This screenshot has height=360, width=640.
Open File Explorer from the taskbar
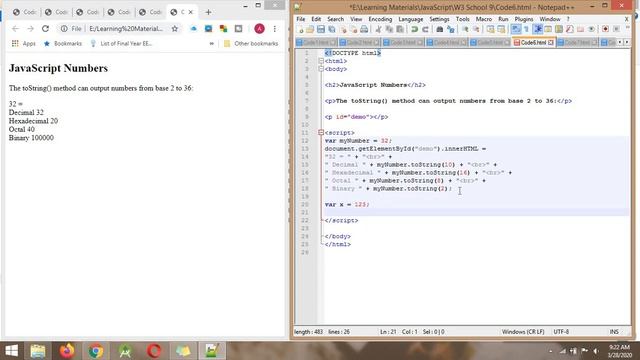pos(38,351)
